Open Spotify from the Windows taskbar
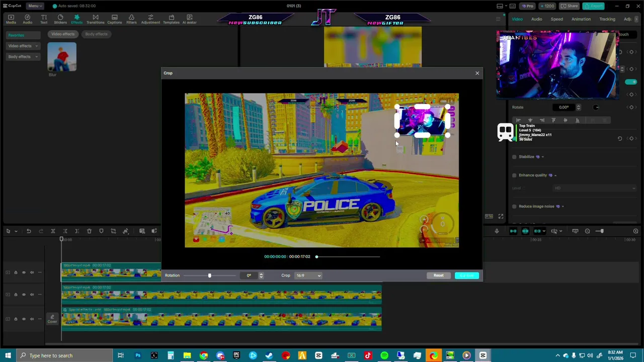 384,355
